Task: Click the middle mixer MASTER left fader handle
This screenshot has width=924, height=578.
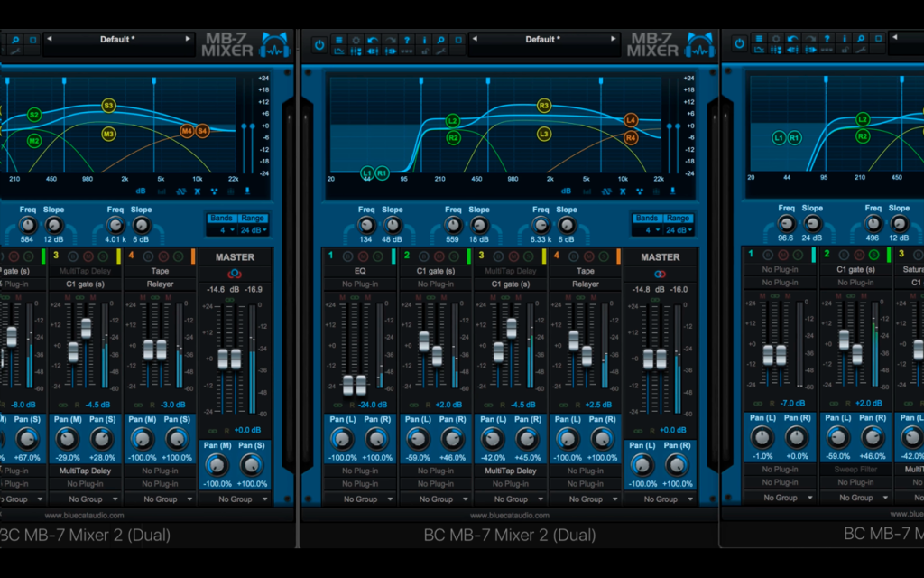Action: point(648,359)
